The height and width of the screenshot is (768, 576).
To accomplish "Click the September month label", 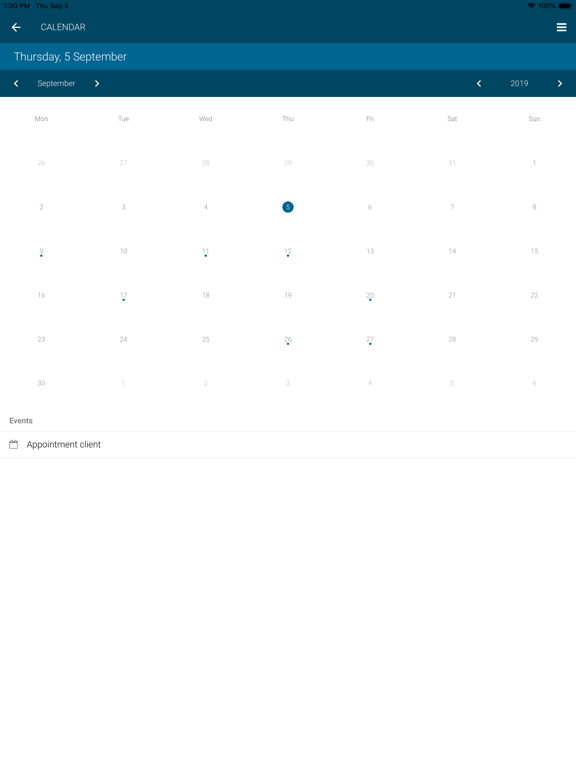I will click(56, 84).
